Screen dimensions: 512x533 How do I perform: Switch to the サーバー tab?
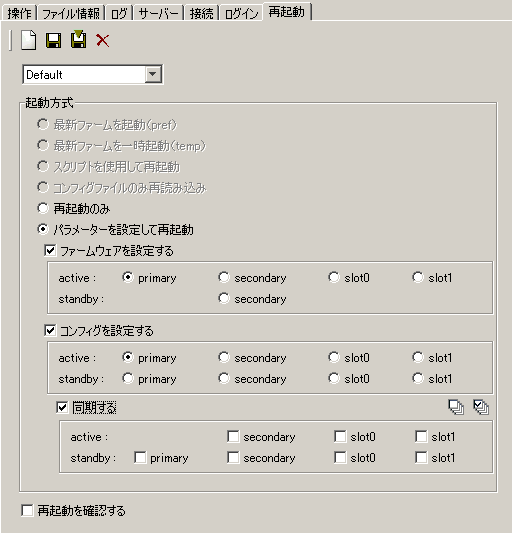pyautogui.click(x=158, y=14)
